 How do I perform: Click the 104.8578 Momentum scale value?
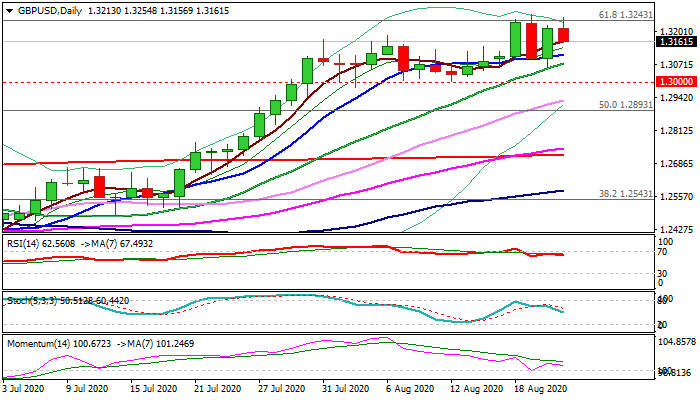tap(676, 342)
